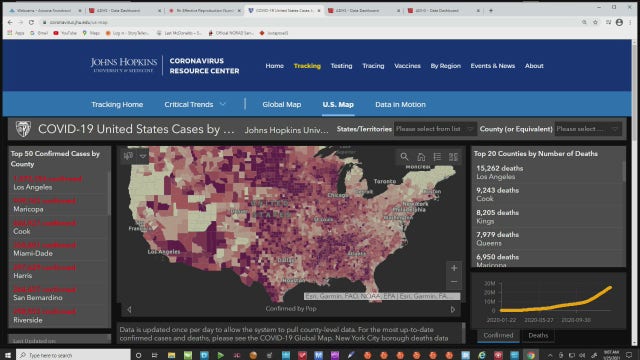
Task: Click the Cortana circle on the taskbar
Action: tap(138, 355)
